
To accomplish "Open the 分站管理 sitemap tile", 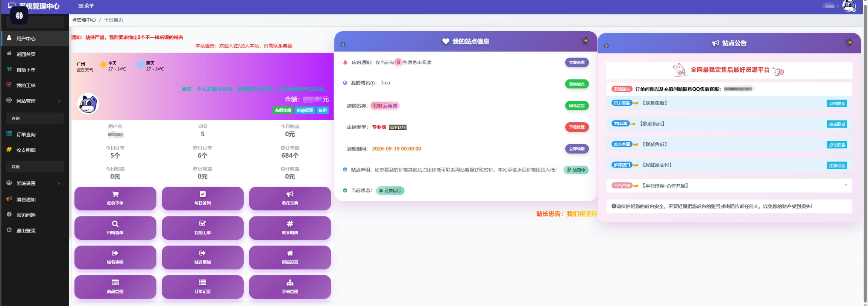I will click(x=290, y=287).
